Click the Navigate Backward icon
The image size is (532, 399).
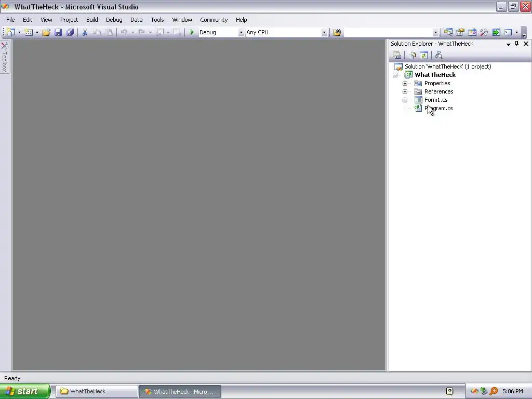click(160, 32)
